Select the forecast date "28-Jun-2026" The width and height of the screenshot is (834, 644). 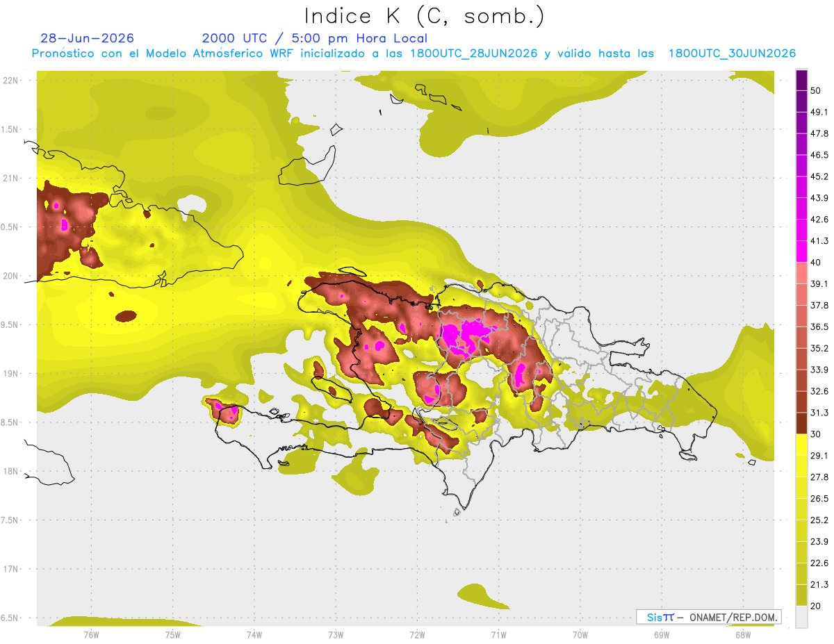click(x=88, y=38)
